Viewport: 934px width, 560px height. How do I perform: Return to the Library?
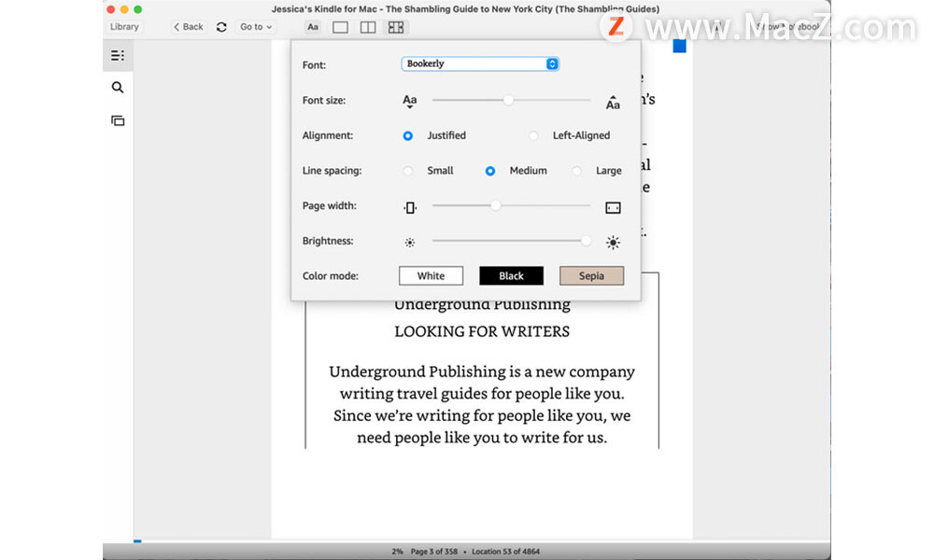[124, 27]
